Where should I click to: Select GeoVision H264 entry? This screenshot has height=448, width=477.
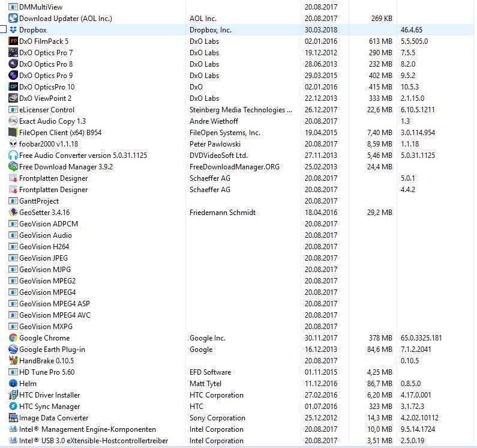44,247
